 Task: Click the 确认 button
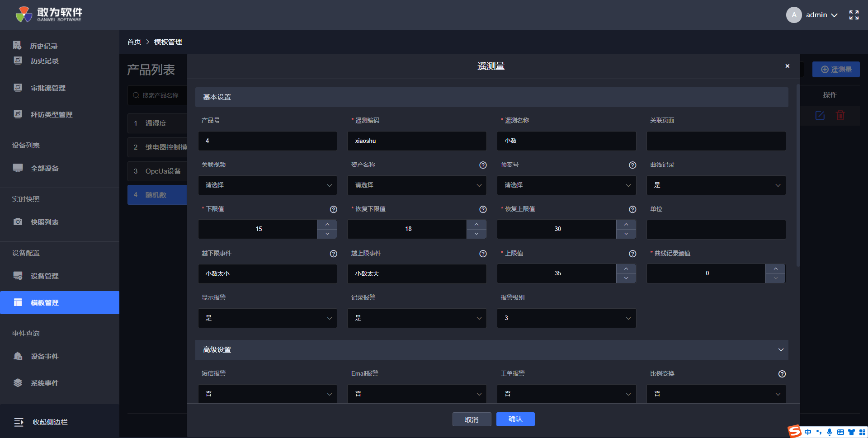coord(515,419)
